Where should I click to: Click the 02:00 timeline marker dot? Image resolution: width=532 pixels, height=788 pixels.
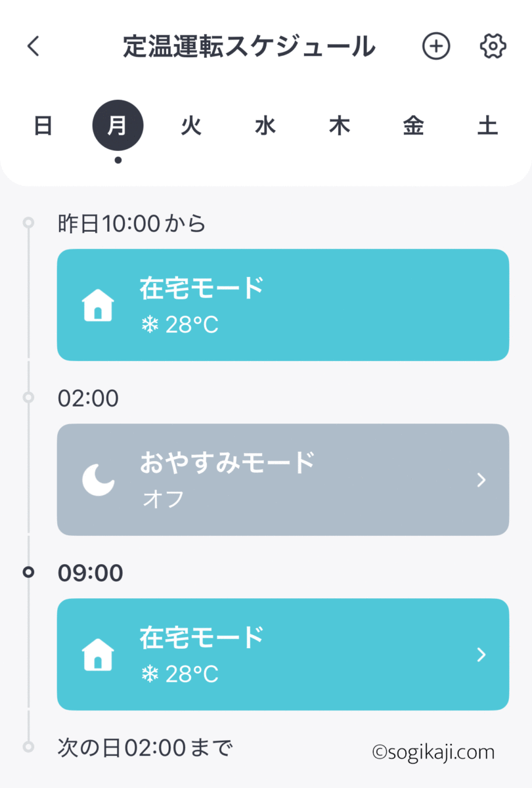click(x=28, y=397)
